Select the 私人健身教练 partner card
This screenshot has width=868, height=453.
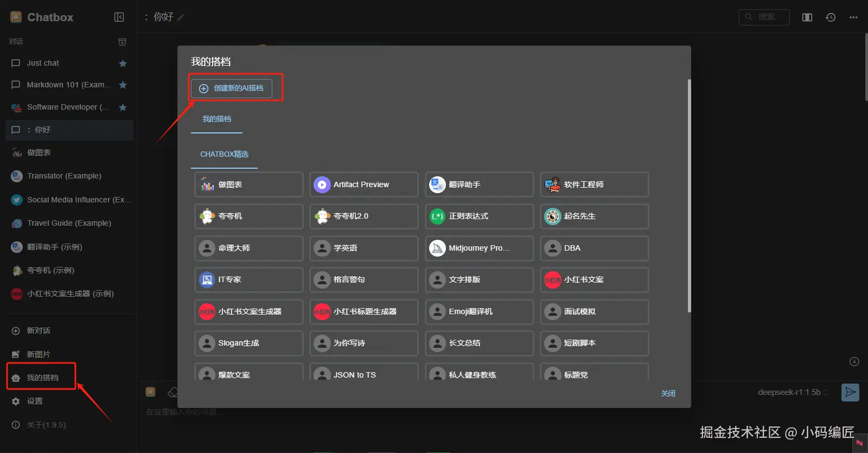point(479,372)
